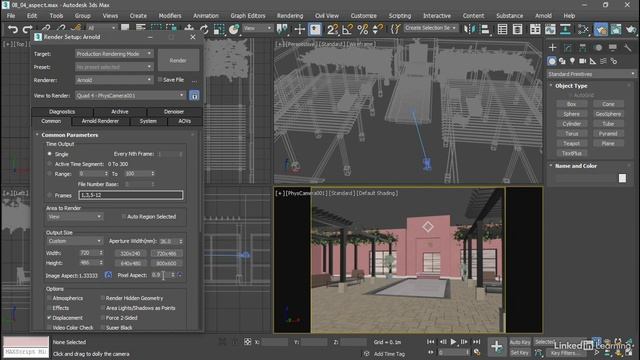Open the Display command panel tab
This screenshot has height=360, width=640.
click(613, 48)
